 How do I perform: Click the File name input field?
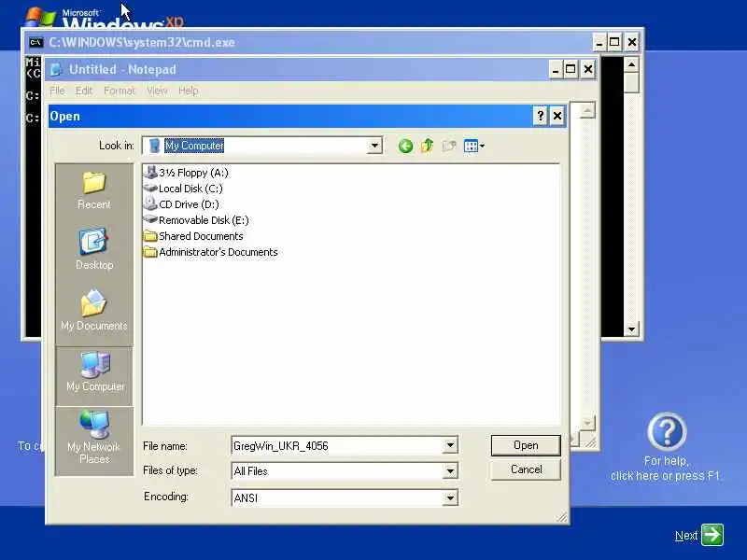point(337,446)
